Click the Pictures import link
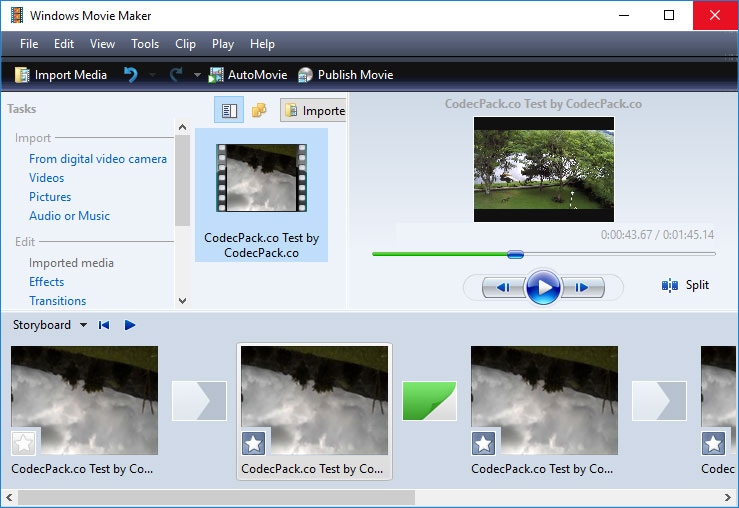This screenshot has width=739, height=508. pyautogui.click(x=50, y=197)
